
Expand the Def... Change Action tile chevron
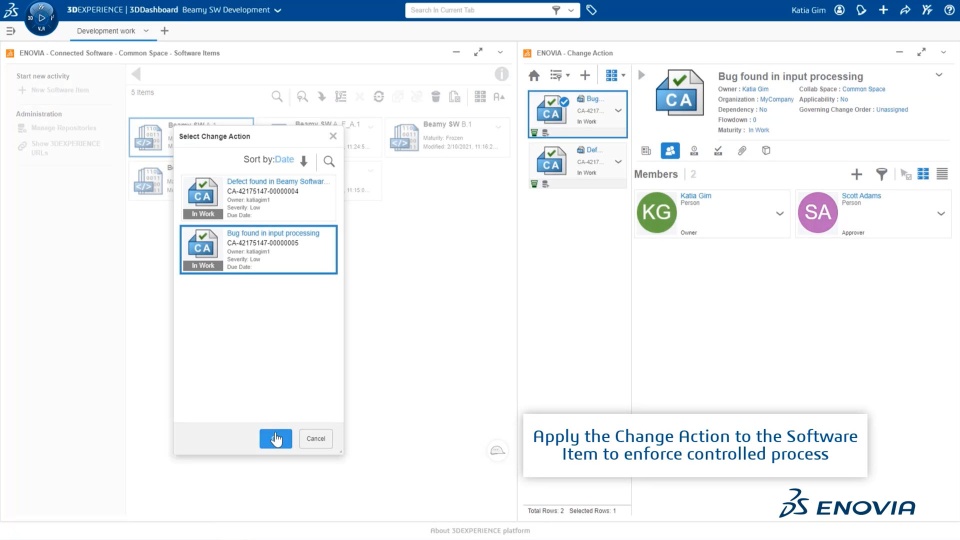pos(618,162)
